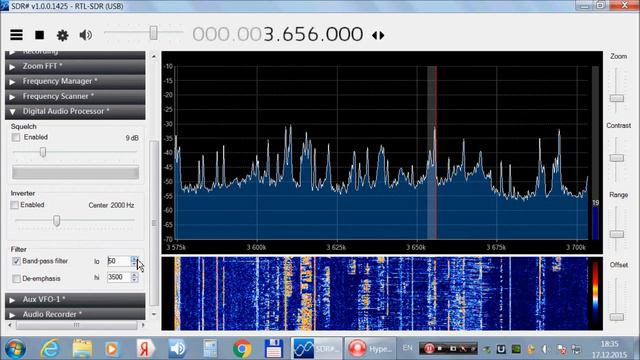Viewport: 640px width, 360px height.
Task: Expand the Zoom FFT panel
Action: (75, 66)
